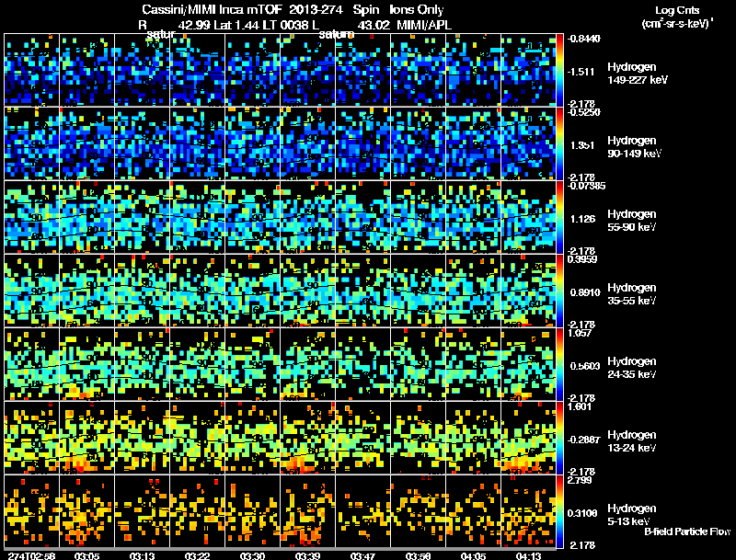Click the Log Cnts units label

[677, 10]
